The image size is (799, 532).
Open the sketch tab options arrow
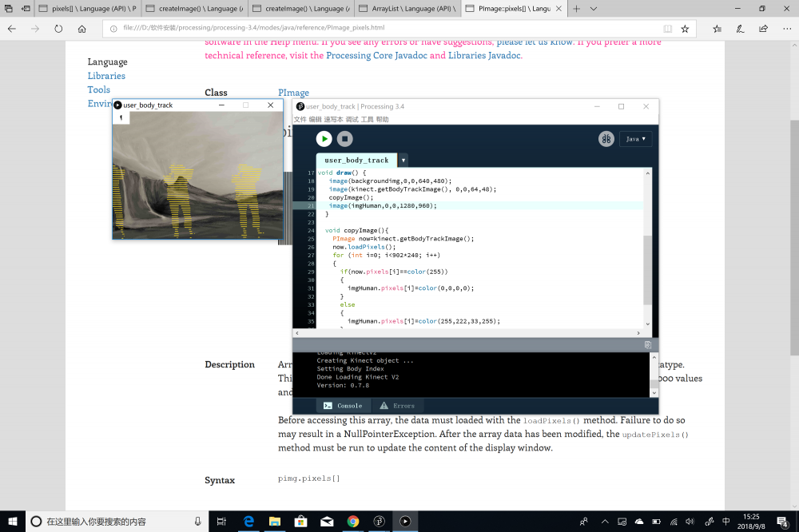(403, 160)
